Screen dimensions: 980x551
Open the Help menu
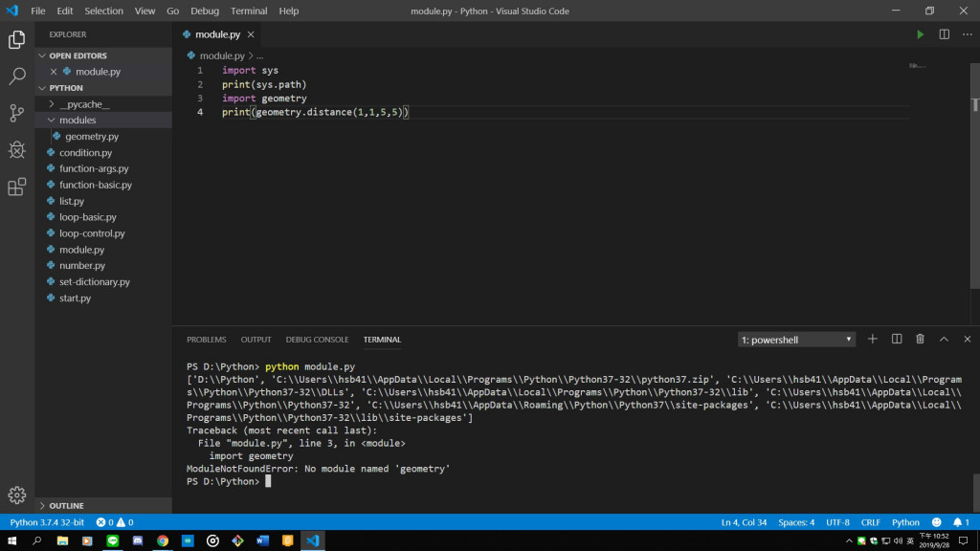[x=289, y=11]
